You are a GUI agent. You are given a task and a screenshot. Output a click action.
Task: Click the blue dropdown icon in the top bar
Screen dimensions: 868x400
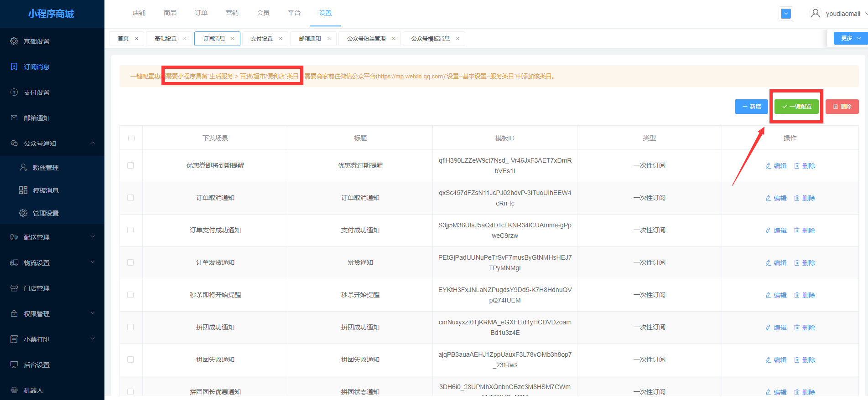pyautogui.click(x=785, y=14)
